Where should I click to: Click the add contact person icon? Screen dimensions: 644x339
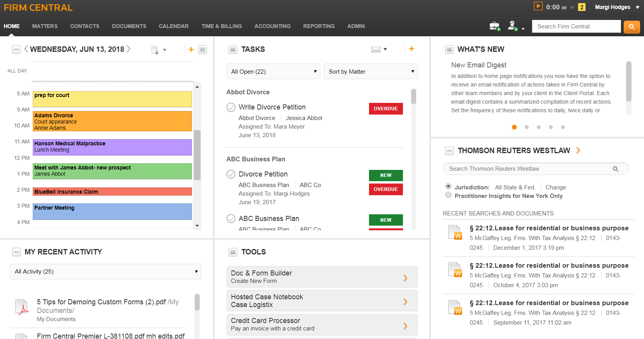click(x=513, y=26)
